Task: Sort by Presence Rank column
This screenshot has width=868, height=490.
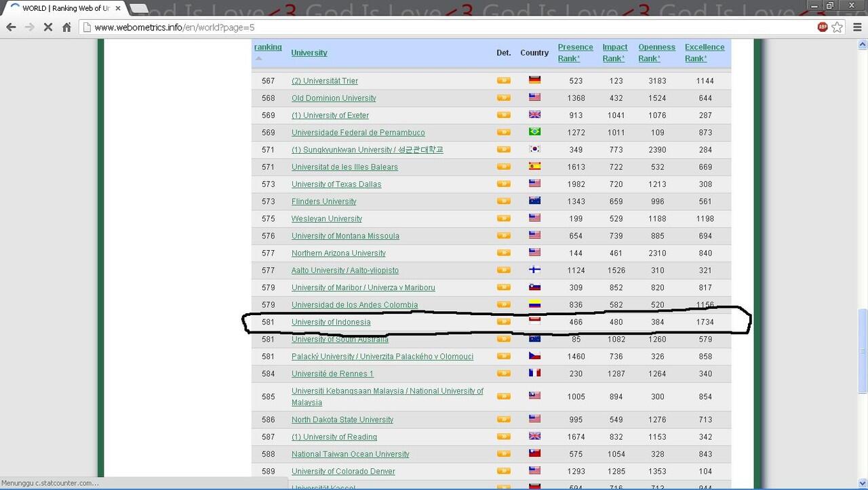Action: point(575,53)
